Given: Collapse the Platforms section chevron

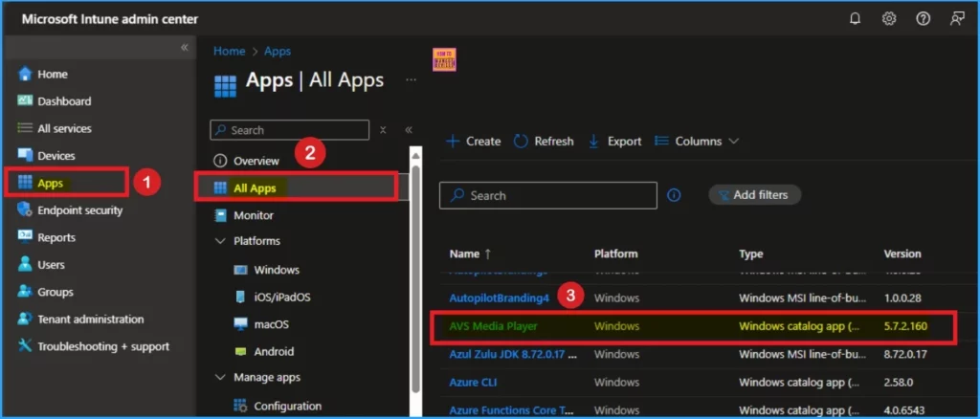Looking at the screenshot, I should [x=220, y=241].
